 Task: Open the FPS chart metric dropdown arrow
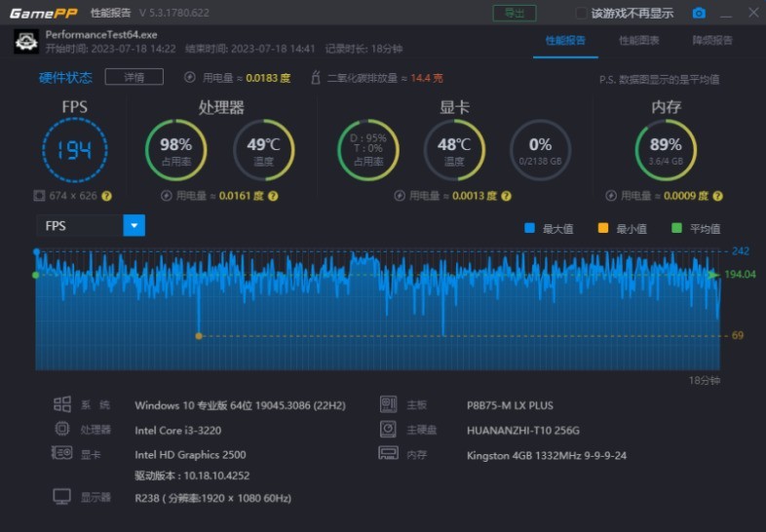click(134, 226)
